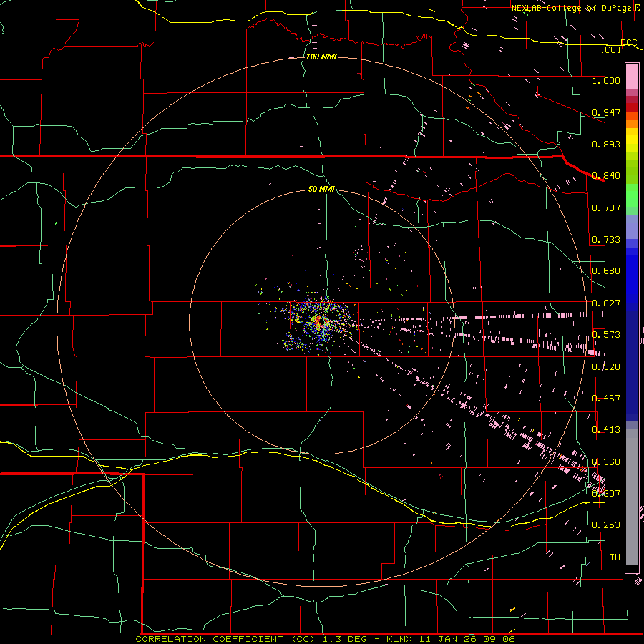Click the TH threshold label

615,557
